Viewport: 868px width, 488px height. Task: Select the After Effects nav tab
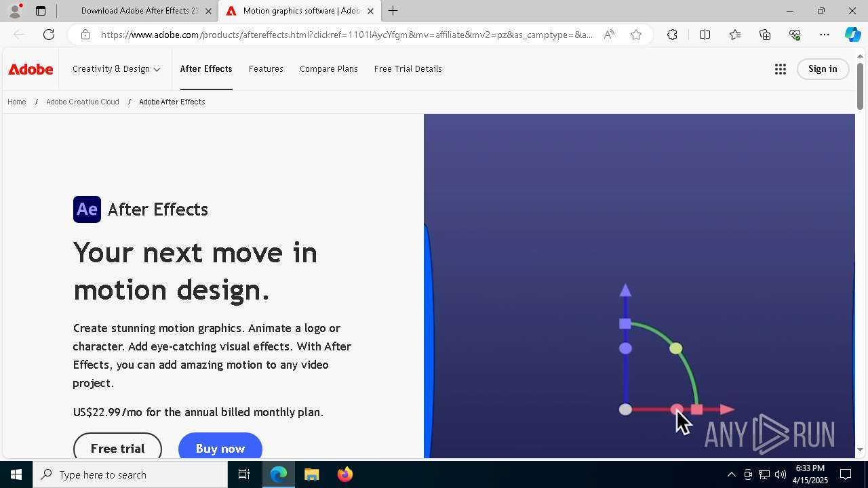pyautogui.click(x=206, y=69)
